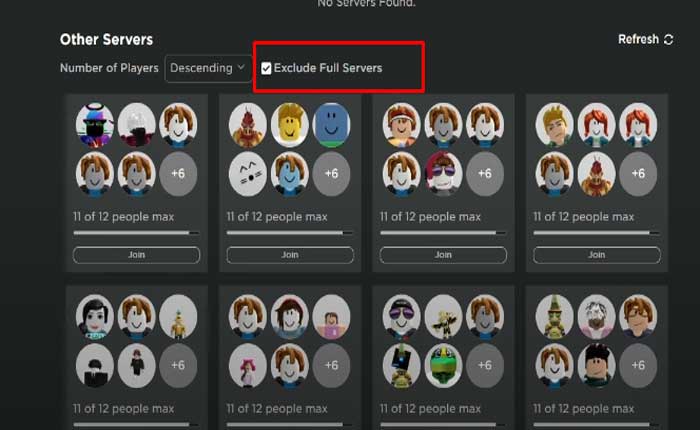The image size is (700, 430).
Task: Show +6 more in green frog server
Action: coord(485,365)
